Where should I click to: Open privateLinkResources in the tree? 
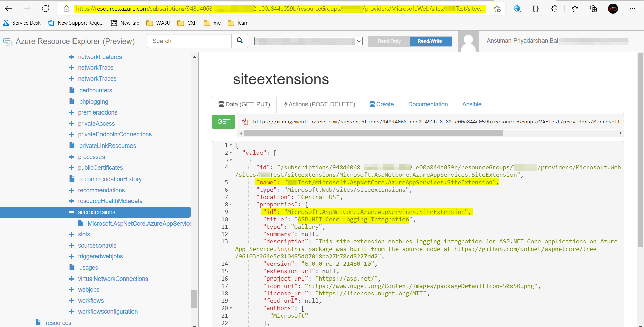click(108, 146)
